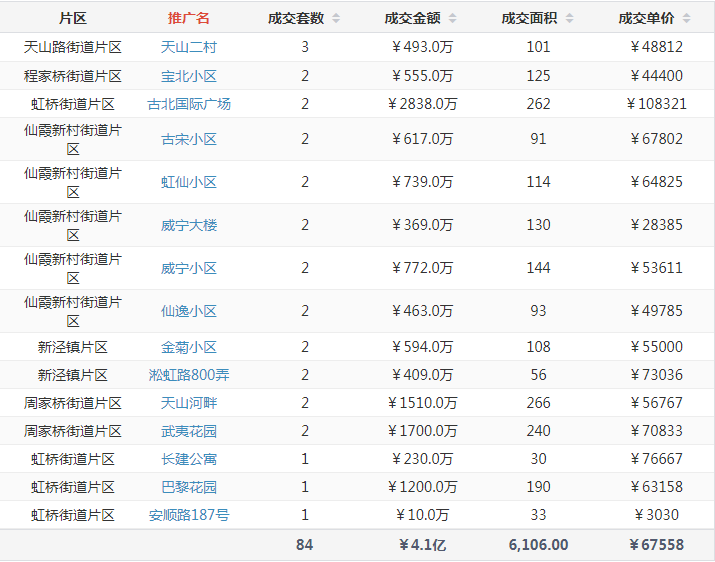Open the 天山河畔 link
Viewport: 715px width, 562px height.
click(189, 403)
